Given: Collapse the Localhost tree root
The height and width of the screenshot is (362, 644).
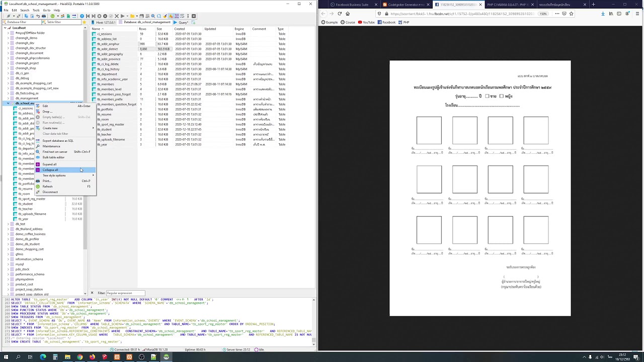Looking at the screenshot, I should pos(5,28).
